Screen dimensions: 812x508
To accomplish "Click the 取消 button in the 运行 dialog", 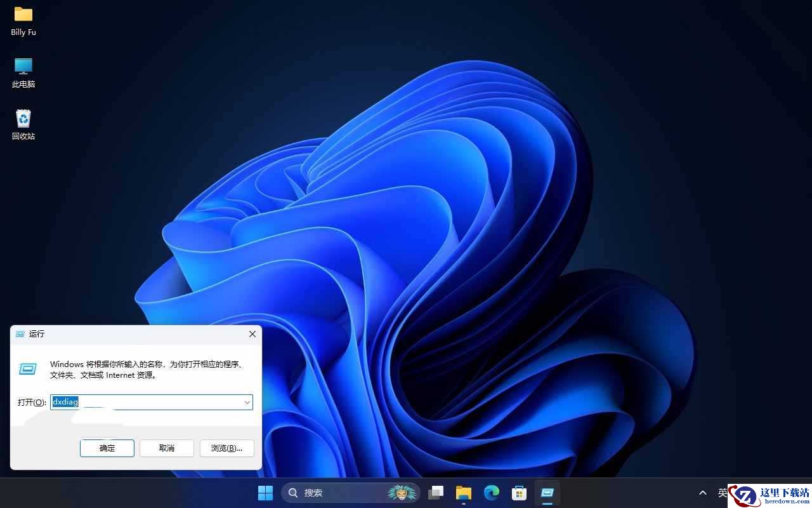I will point(167,448).
